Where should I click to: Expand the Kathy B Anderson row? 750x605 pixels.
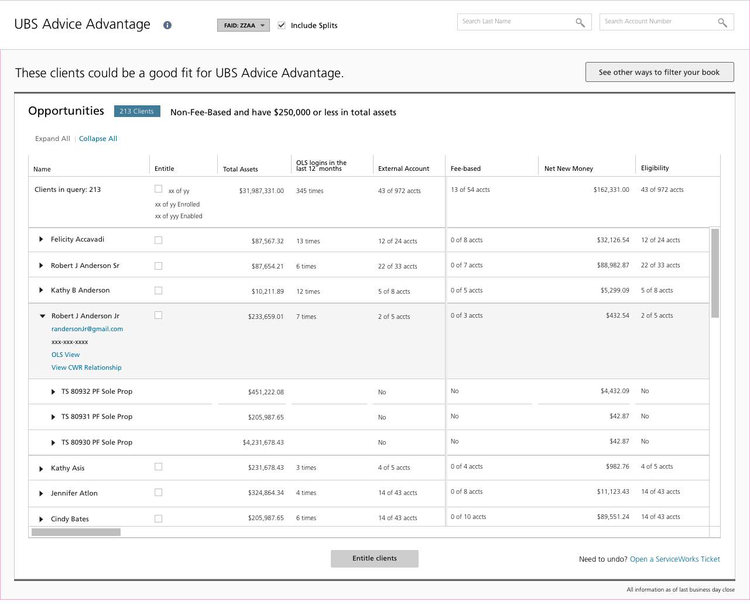[x=41, y=290]
